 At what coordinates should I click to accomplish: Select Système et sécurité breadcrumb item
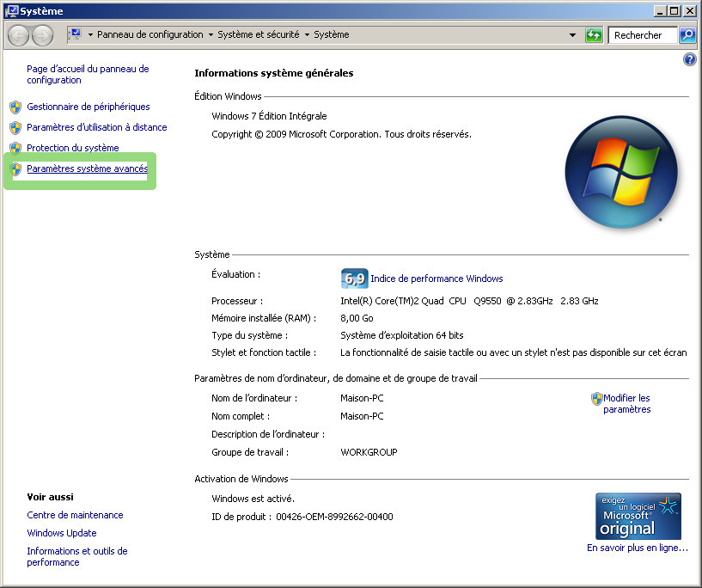coord(258,35)
